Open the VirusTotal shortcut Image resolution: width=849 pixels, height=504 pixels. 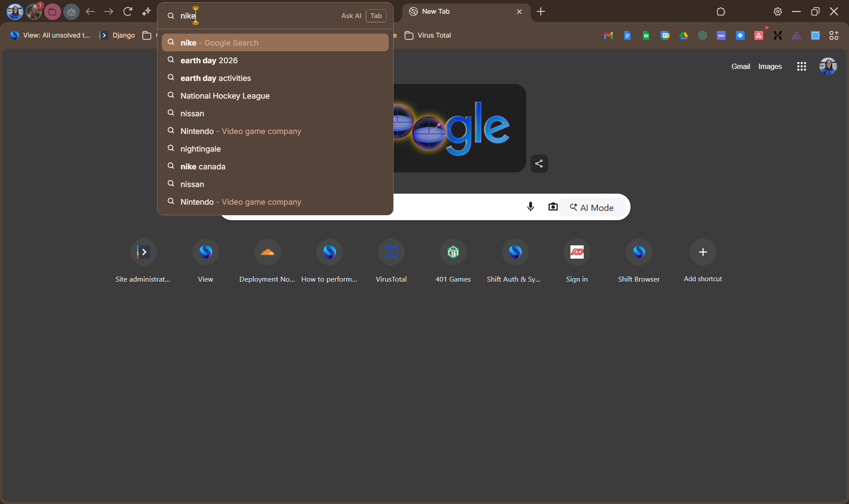391,261
